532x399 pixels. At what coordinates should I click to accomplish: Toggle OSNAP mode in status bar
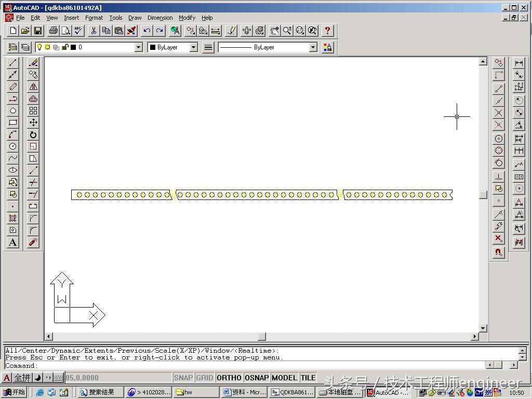(x=257, y=378)
